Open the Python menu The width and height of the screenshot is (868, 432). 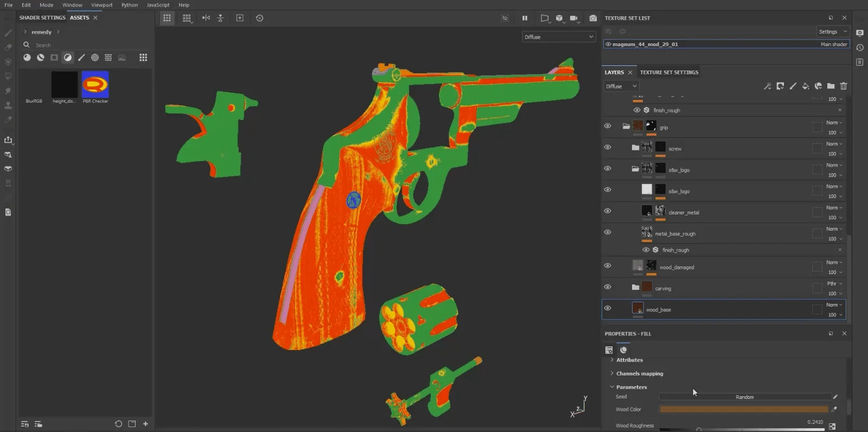point(129,5)
